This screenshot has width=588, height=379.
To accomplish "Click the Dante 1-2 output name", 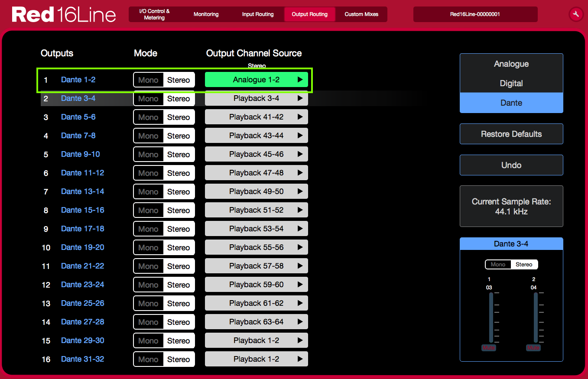I will [78, 80].
